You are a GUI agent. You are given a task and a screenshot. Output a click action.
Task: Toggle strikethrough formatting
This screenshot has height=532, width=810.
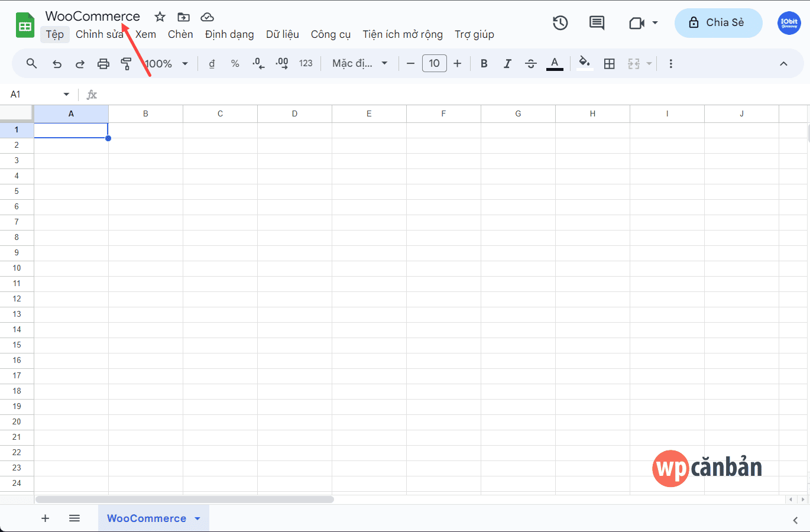(x=531, y=63)
